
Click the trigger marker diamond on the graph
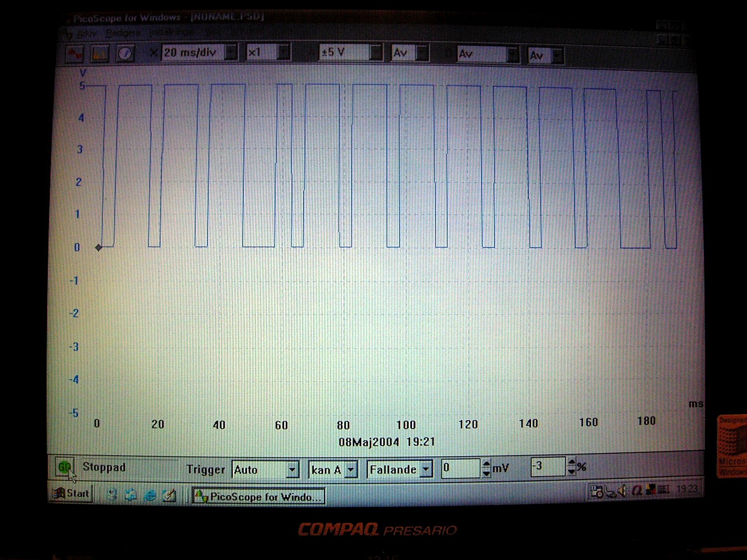click(x=99, y=247)
